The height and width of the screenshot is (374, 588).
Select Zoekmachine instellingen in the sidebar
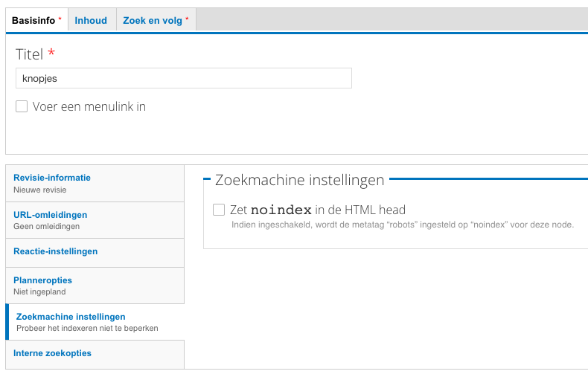point(71,317)
